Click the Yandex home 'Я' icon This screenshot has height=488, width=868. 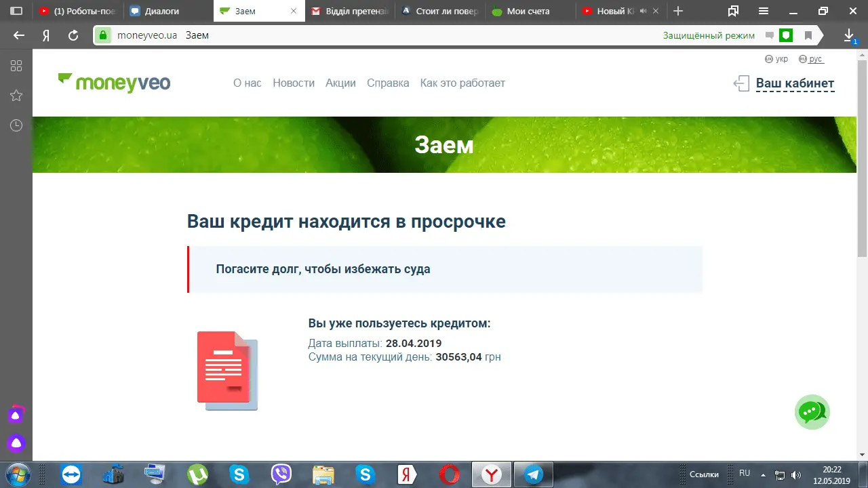coord(46,35)
